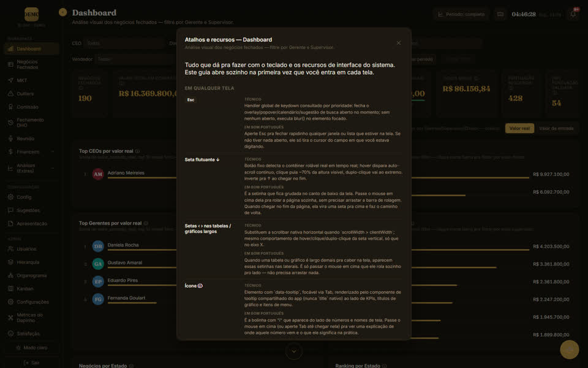This screenshot has width=588, height=368.
Task: Click the name Gustavo Amaral
Action: point(125,263)
